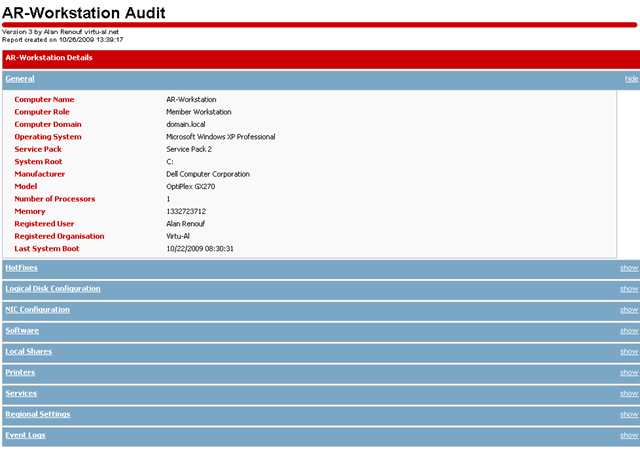Select the Member Workstation value
The height and width of the screenshot is (452, 640).
point(198,112)
